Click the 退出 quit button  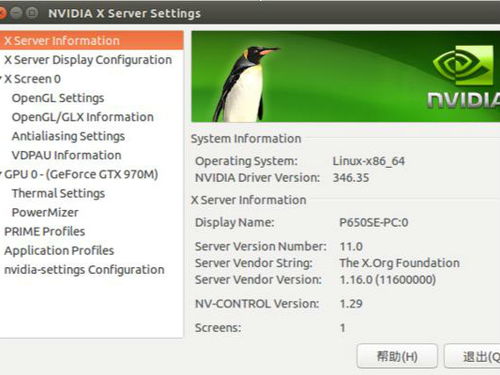point(472,356)
